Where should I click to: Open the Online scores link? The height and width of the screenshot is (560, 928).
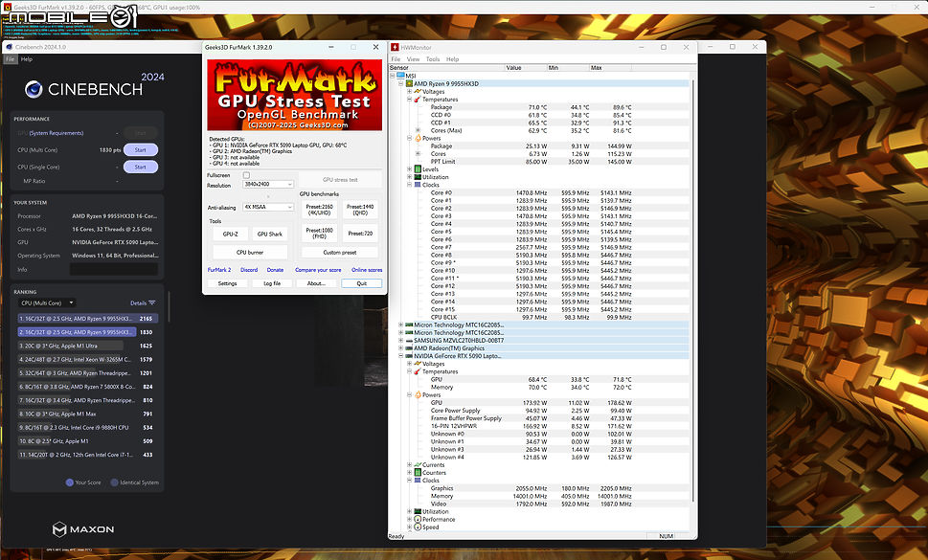tap(367, 270)
